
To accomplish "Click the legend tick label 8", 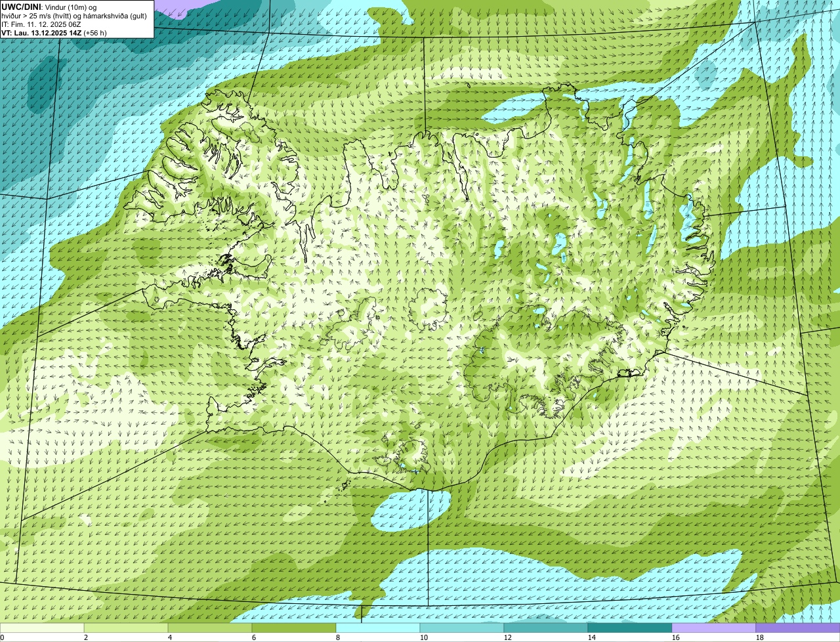I will 337,637.
